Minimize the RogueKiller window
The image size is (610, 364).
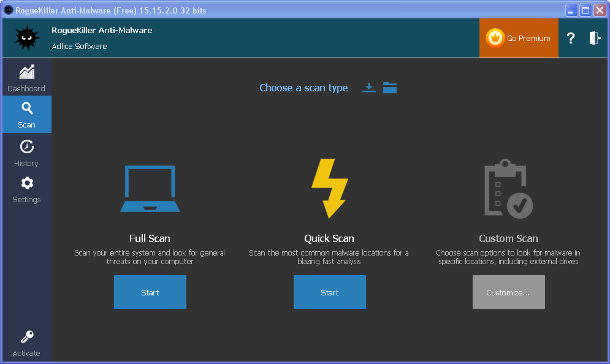coord(571,10)
